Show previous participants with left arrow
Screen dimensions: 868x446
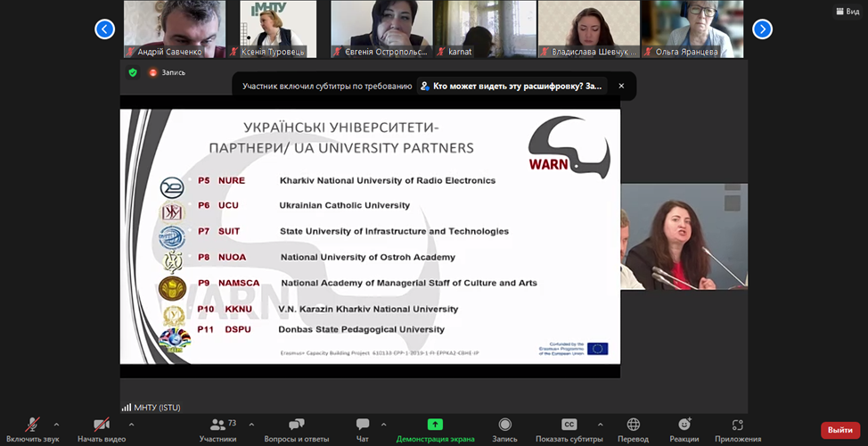tap(104, 29)
